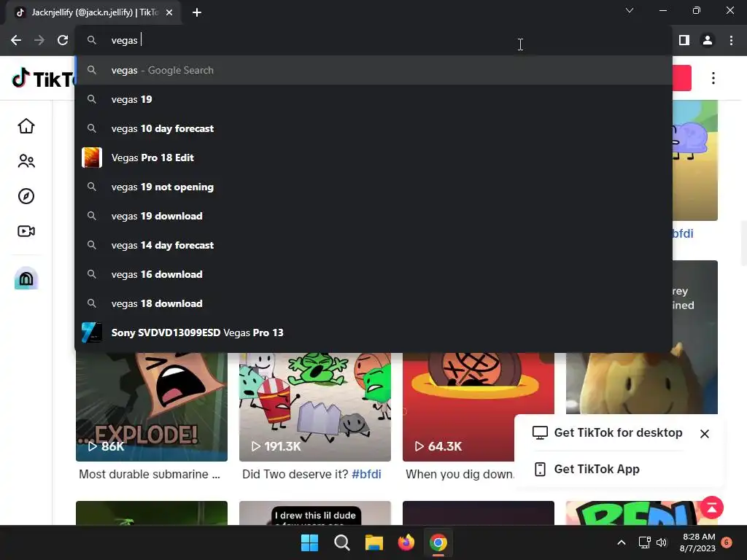This screenshot has width=747, height=560.
Task: Open TikTok Following (people icon) in sidebar
Action: coord(26,161)
